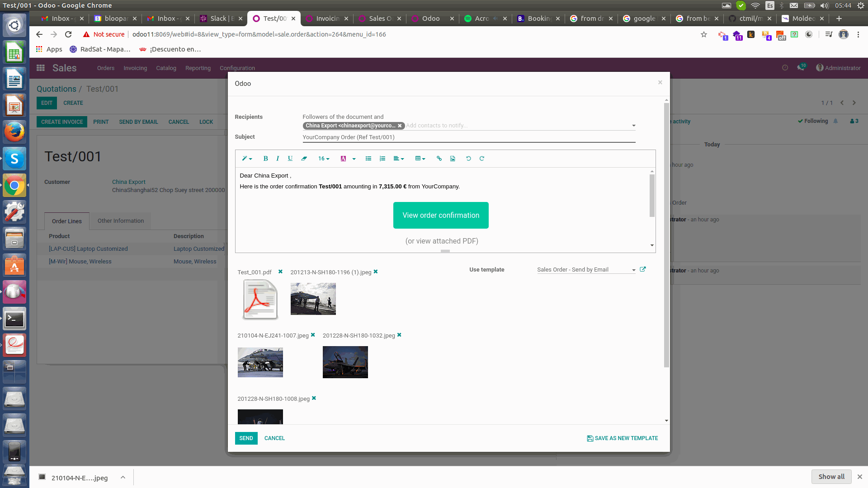868x488 pixels.
Task: Delete 210104-N-EJ241-1007.jpeg attachment
Action: [x=313, y=335]
